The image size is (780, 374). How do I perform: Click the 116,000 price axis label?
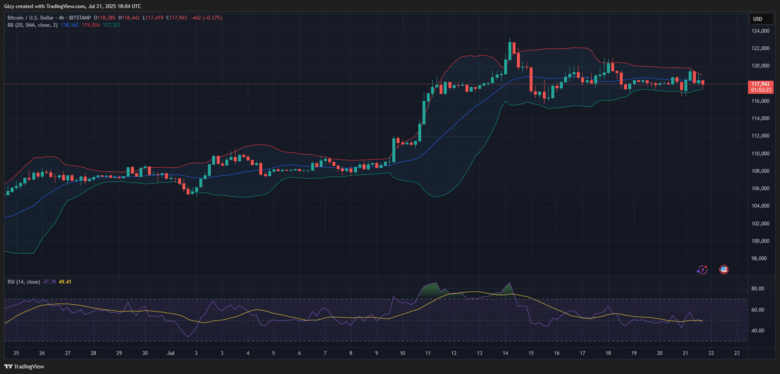[761, 101]
